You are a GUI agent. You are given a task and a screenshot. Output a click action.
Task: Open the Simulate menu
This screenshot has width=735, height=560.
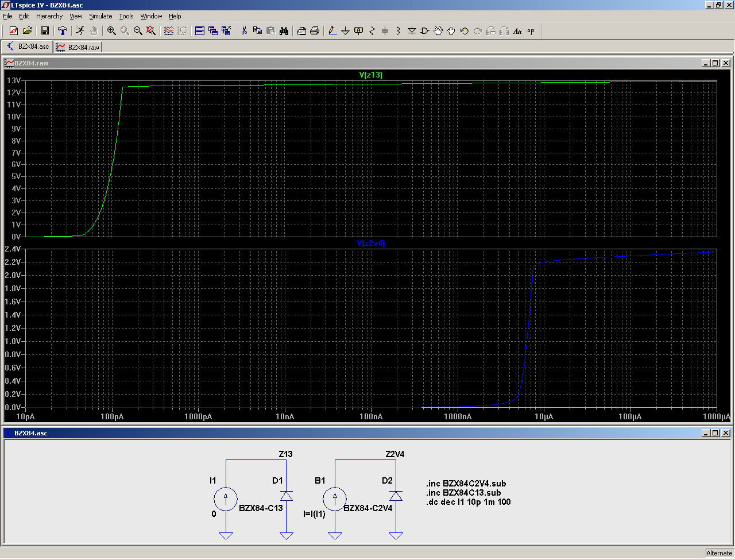[100, 16]
